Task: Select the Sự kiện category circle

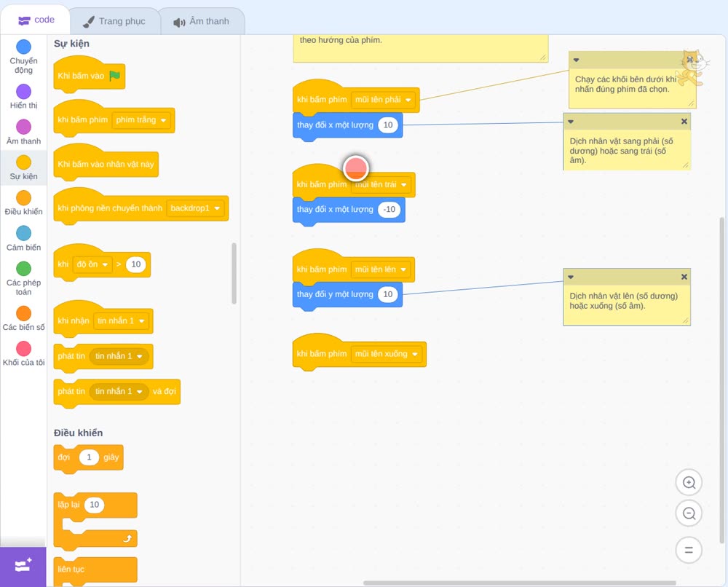Action: tap(24, 162)
